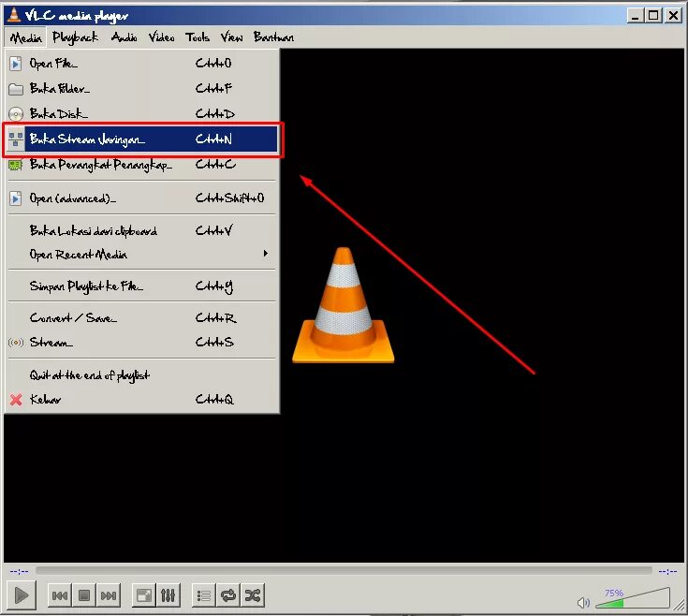Open the Media menu
Screen dimensions: 688x616
click(26, 37)
